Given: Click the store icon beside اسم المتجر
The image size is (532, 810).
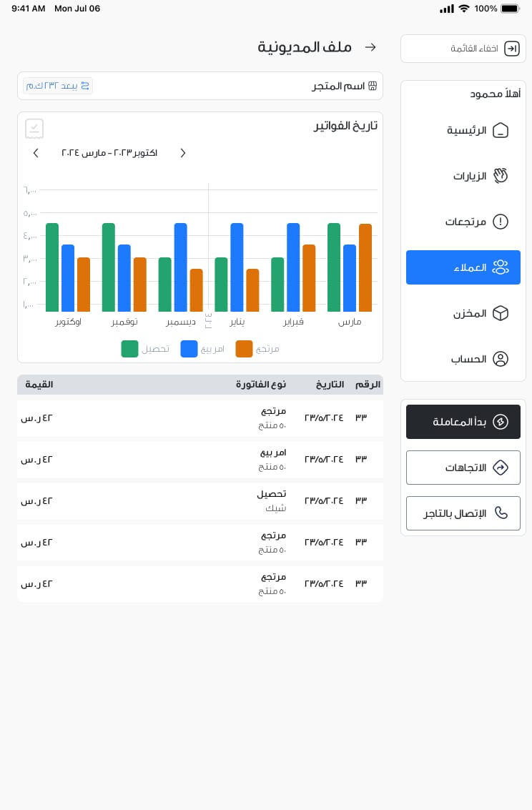Looking at the screenshot, I should pyautogui.click(x=373, y=86).
